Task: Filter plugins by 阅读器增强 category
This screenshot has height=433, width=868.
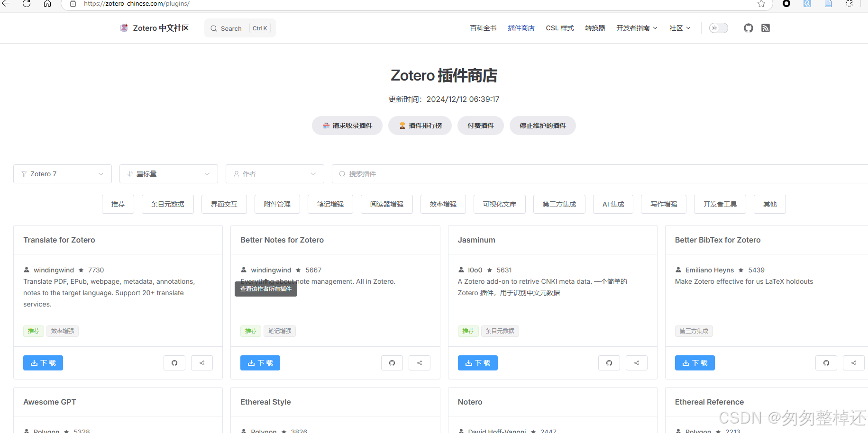Action: pos(387,204)
